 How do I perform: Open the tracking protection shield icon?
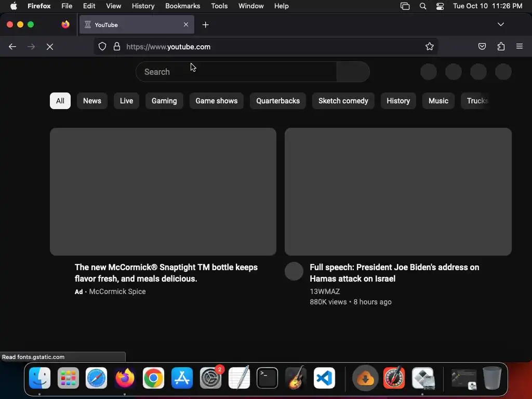tap(102, 46)
